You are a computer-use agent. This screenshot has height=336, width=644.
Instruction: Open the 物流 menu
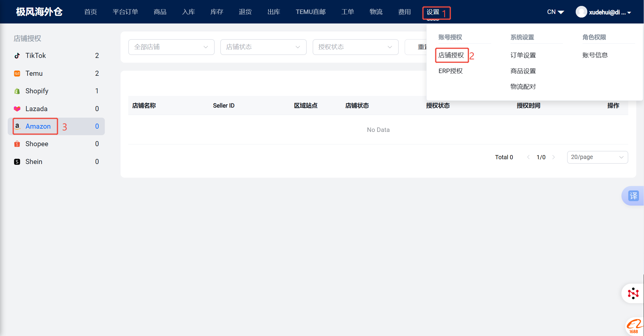pyautogui.click(x=376, y=12)
